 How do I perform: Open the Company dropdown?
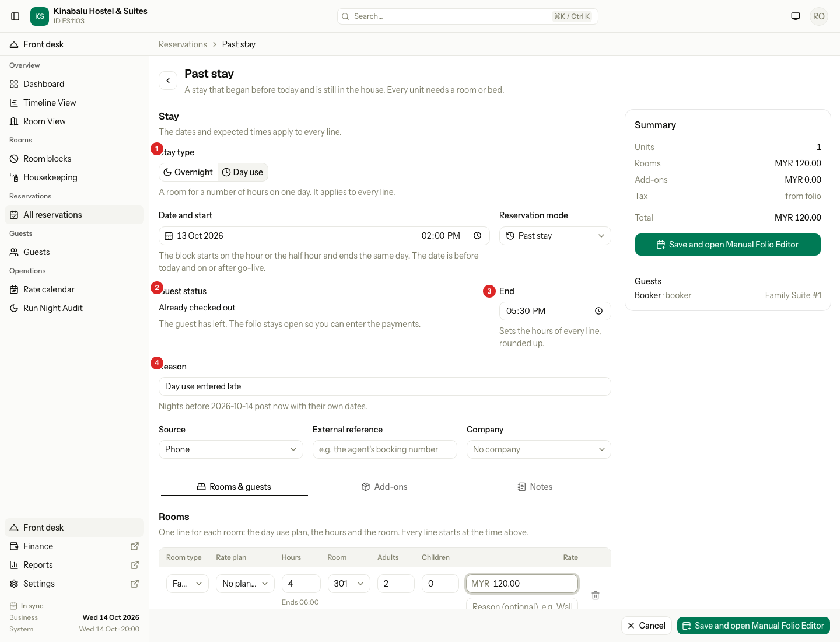coord(539,449)
